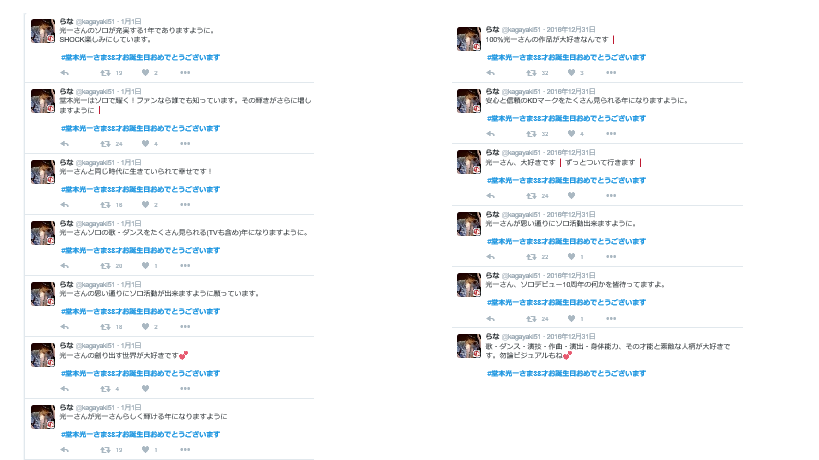Image resolution: width=819 pixels, height=460 pixels.
Task: Open more menu on last left-column tweet
Action: click(185, 450)
